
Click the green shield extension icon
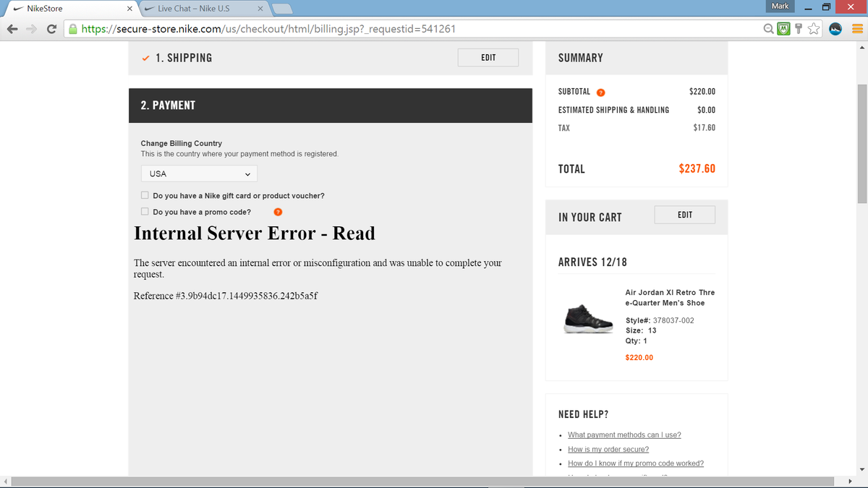coord(785,29)
